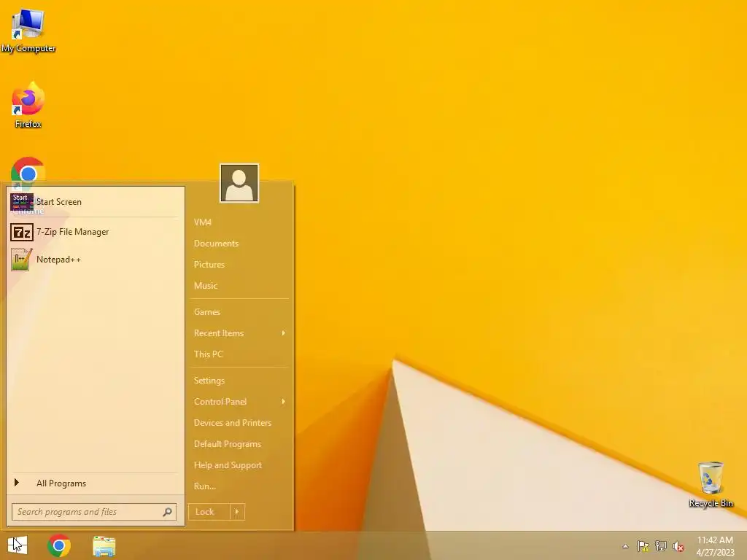Click the Action Center flag tray icon
This screenshot has width=747, height=560.
(x=643, y=546)
